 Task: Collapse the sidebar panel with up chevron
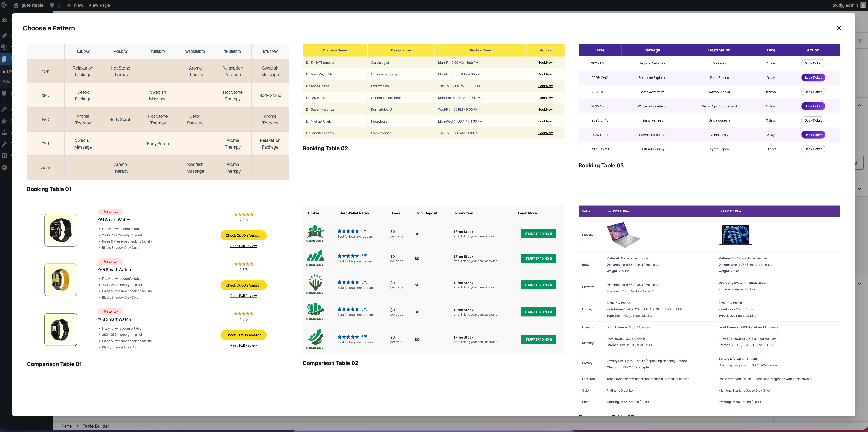[x=859, y=106]
